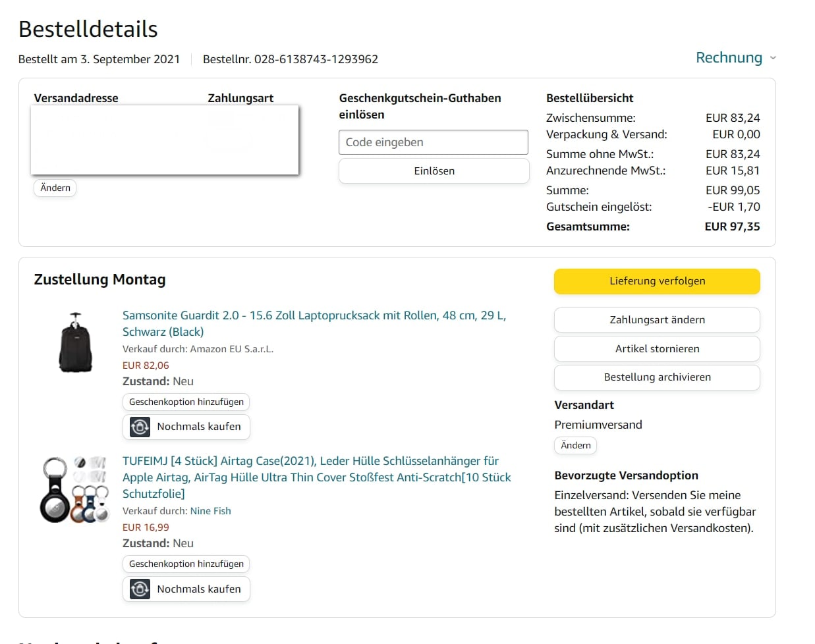
Task: Click the reorder icon next to the Airtag case
Action: point(140,589)
